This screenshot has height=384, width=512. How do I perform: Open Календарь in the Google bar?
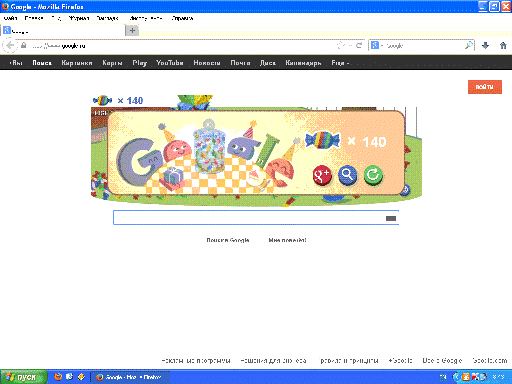tap(303, 63)
